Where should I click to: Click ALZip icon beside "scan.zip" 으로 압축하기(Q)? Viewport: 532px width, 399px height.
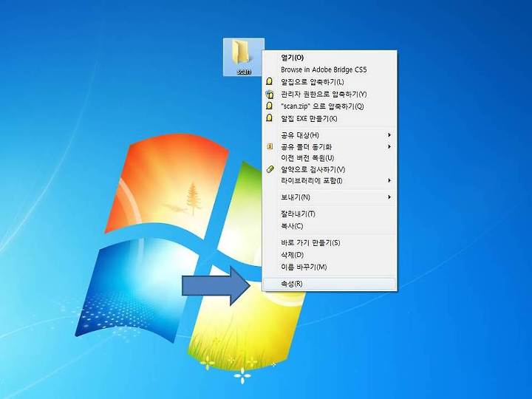point(270,106)
